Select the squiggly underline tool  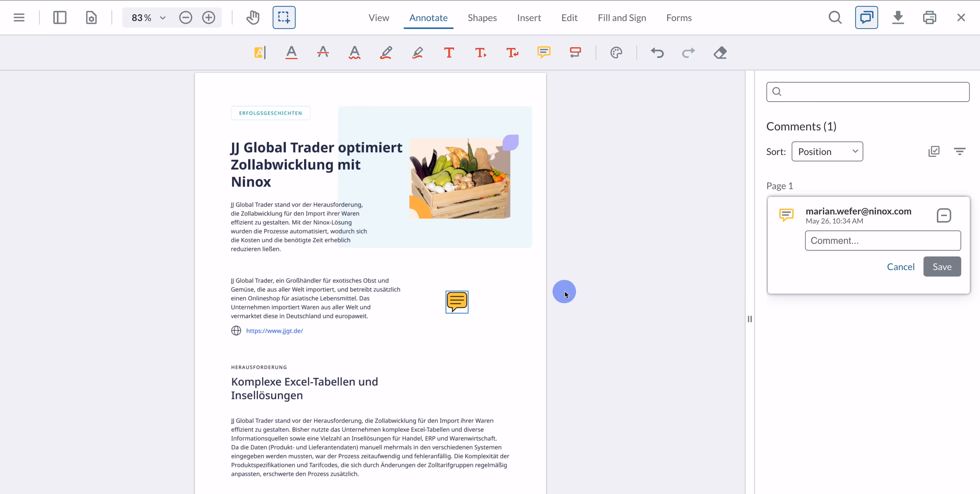click(x=354, y=52)
